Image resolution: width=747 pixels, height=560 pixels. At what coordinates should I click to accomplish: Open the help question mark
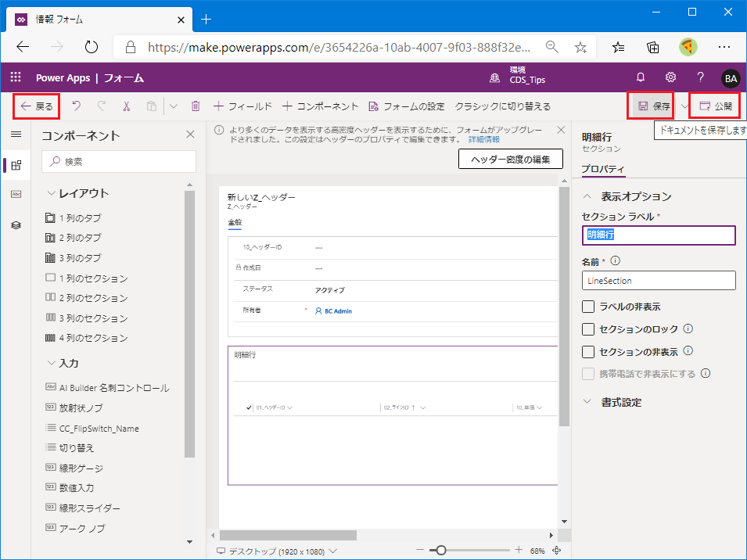coord(700,77)
